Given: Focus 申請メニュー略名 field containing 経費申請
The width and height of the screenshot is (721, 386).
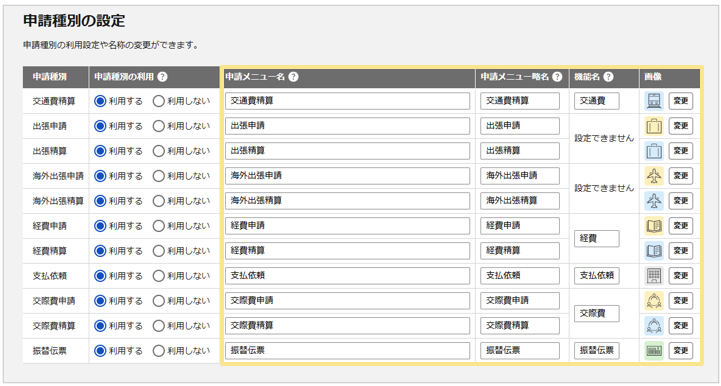Looking at the screenshot, I should coord(520,225).
